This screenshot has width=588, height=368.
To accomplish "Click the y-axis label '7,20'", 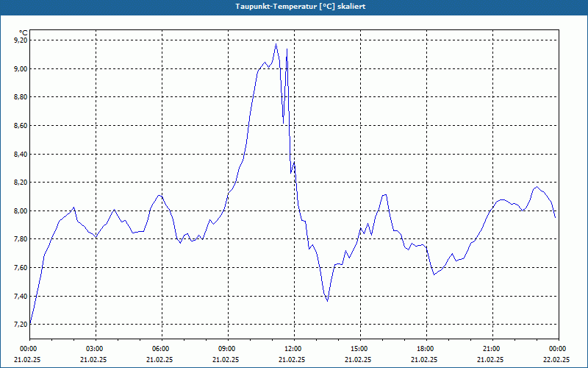I will pos(20,325).
